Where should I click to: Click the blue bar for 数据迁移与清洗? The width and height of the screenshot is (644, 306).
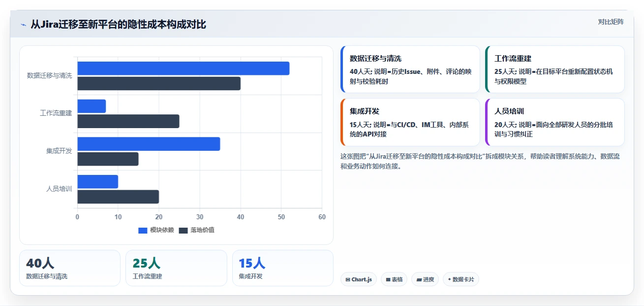(x=183, y=68)
